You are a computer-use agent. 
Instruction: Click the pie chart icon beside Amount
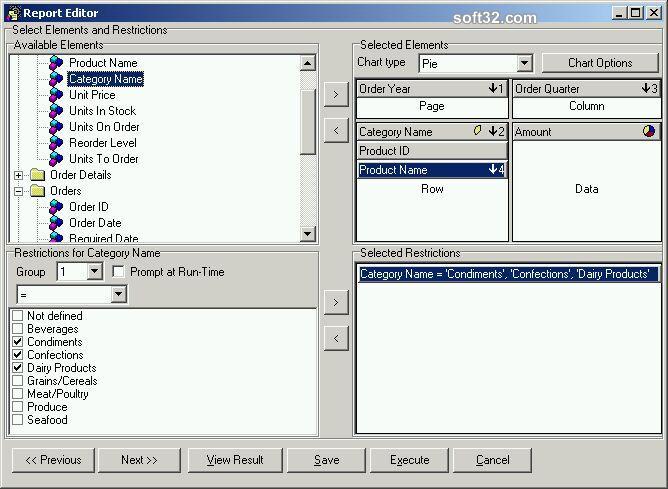[x=650, y=132]
